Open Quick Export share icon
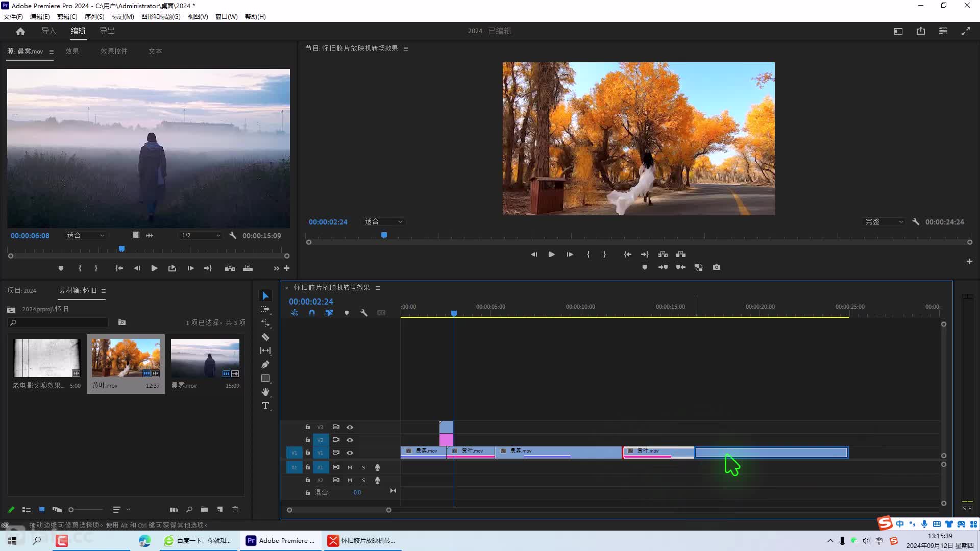 point(921,31)
